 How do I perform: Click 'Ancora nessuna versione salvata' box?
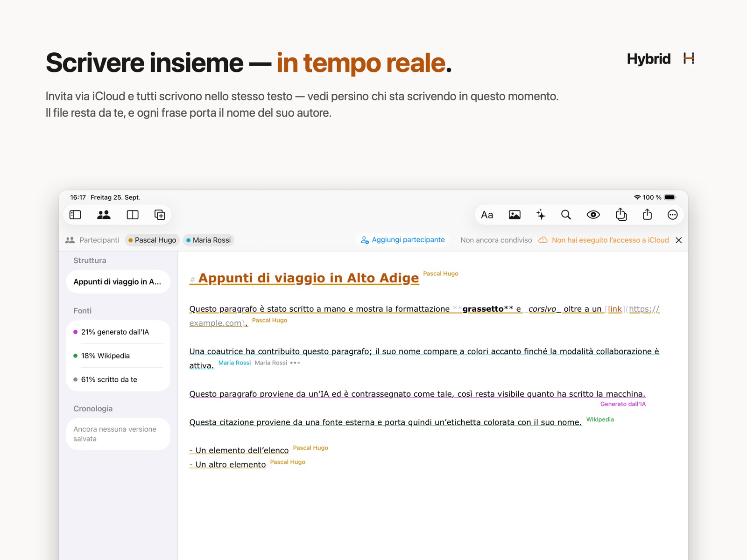[118, 434]
